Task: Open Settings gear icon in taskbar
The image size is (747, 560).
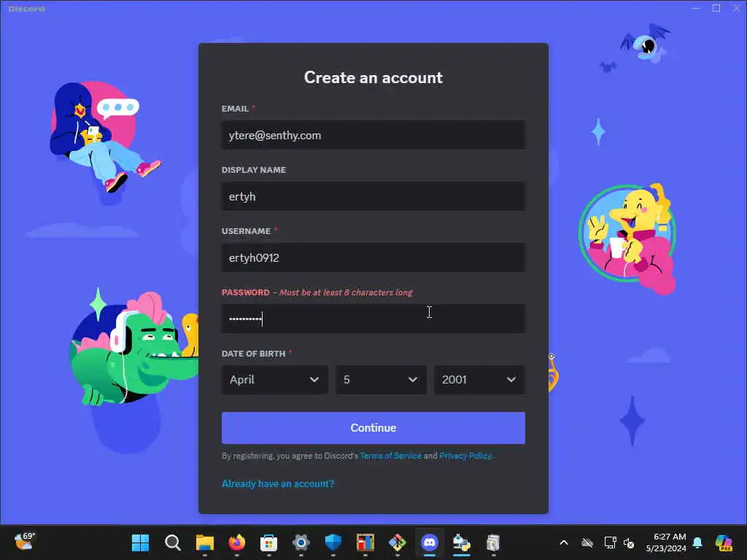Action: click(x=301, y=542)
